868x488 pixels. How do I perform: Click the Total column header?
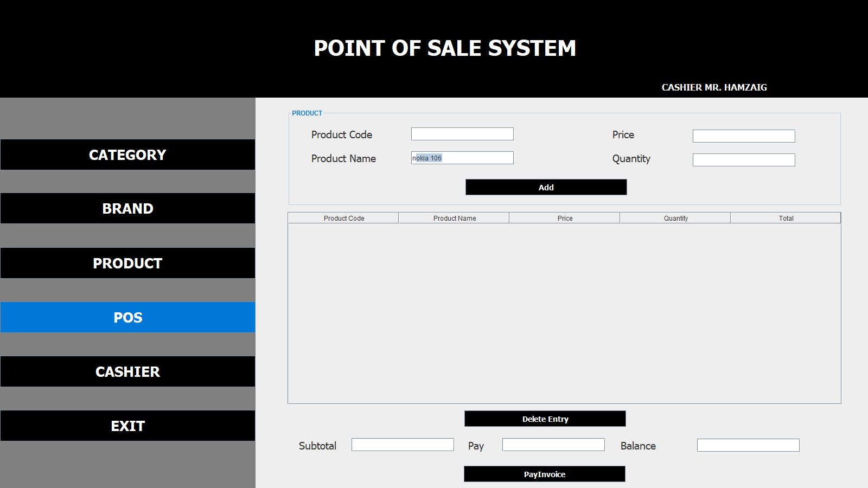[786, 218]
